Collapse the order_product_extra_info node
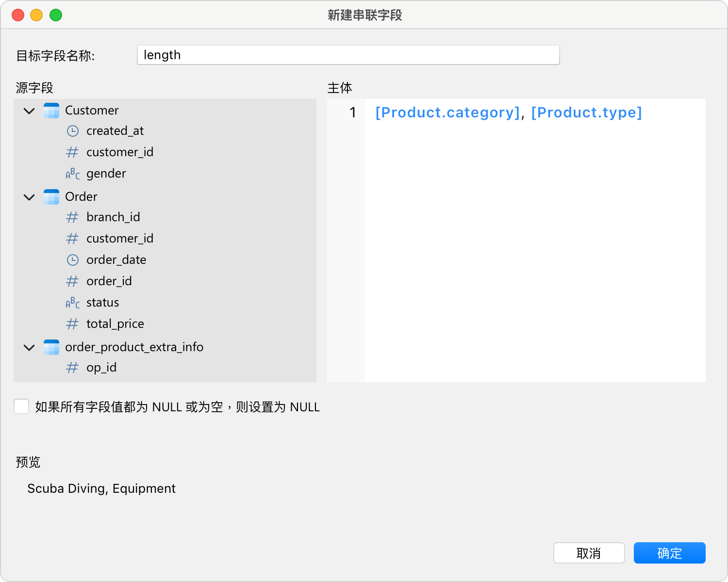 coord(29,348)
